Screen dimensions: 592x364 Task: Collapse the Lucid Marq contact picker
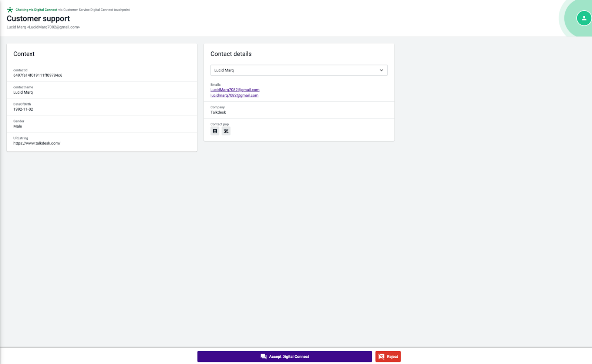(381, 70)
